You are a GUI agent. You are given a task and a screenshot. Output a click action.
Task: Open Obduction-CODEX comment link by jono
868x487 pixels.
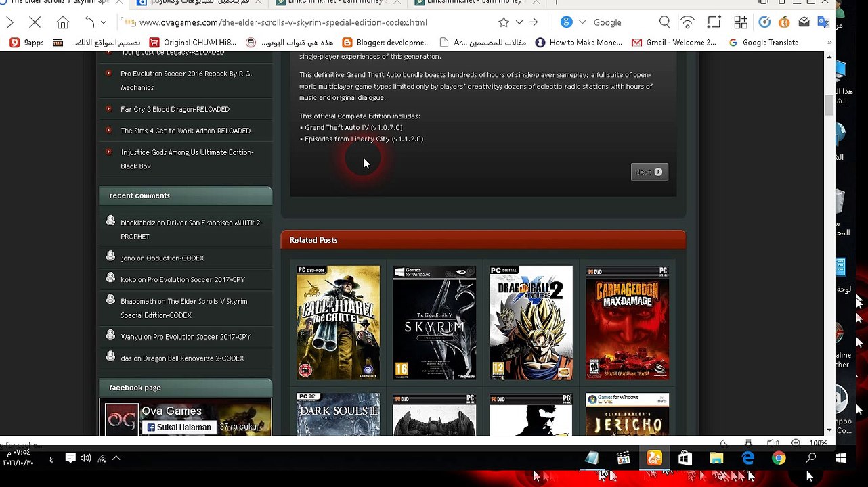point(175,258)
